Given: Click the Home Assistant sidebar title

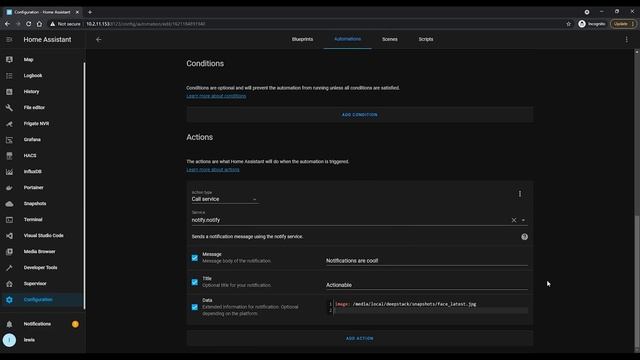Looking at the screenshot, I should (47, 40).
